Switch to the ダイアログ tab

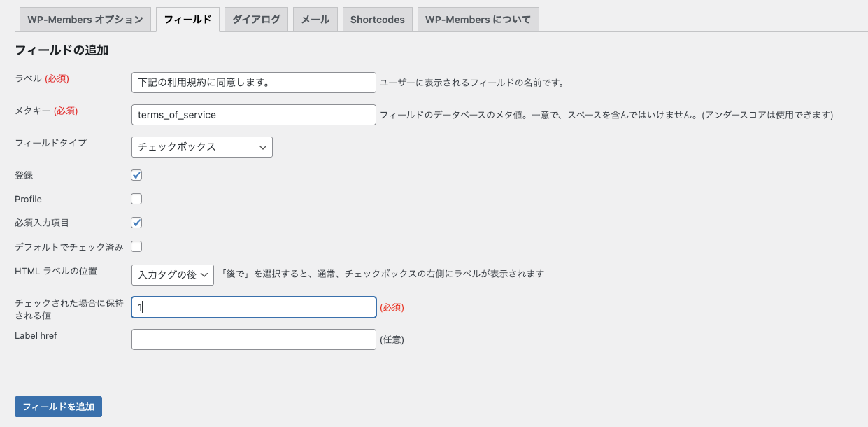[256, 20]
